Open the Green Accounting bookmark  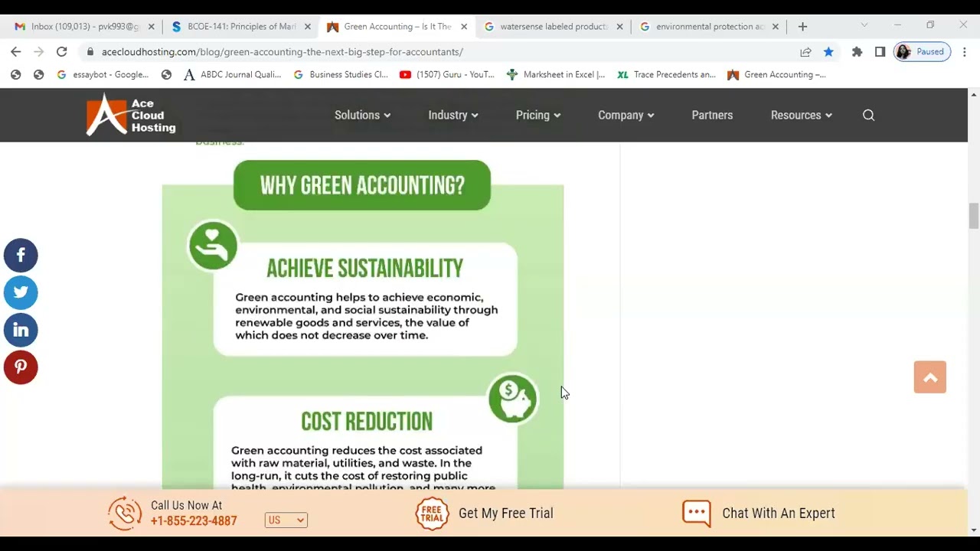pos(776,74)
